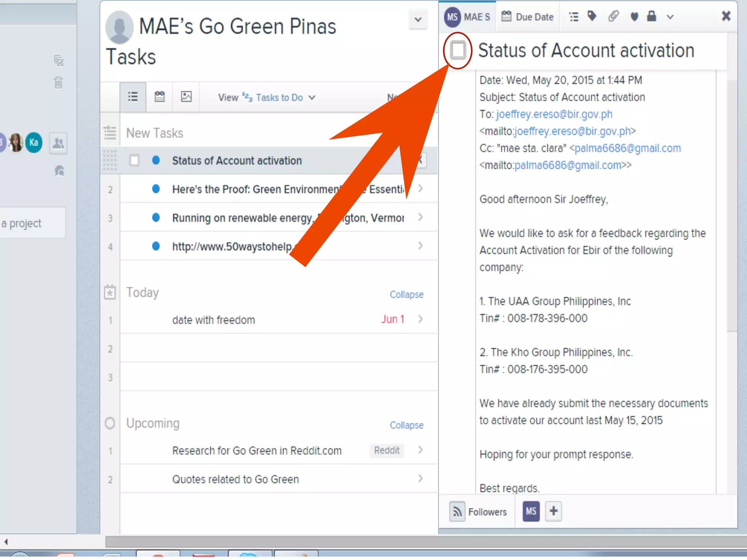Click the subtasks list icon in header

574,17
